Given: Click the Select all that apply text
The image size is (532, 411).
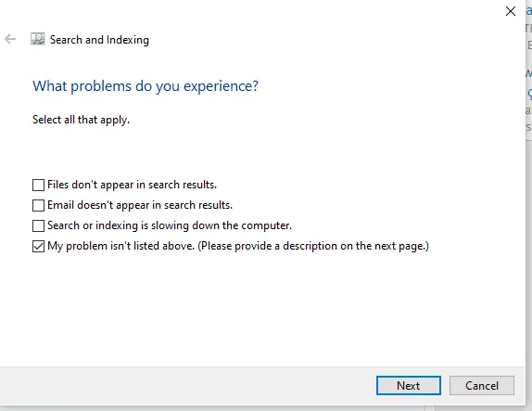Looking at the screenshot, I should click(81, 120).
